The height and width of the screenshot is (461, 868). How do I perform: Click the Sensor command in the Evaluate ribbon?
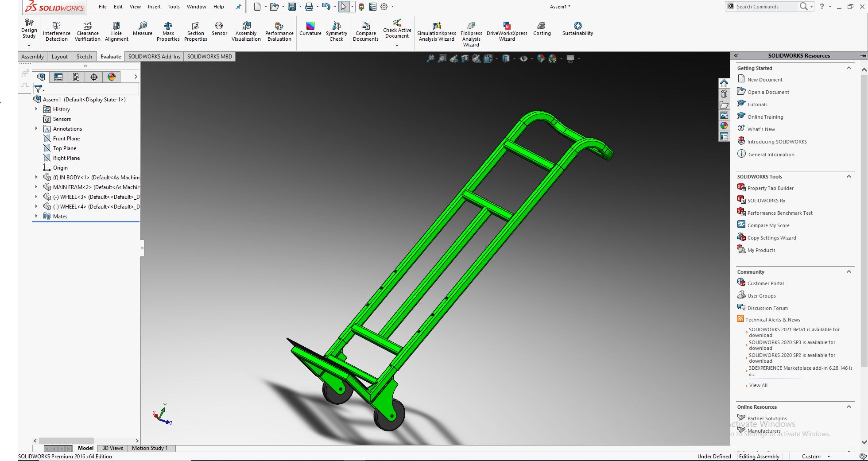tap(219, 29)
